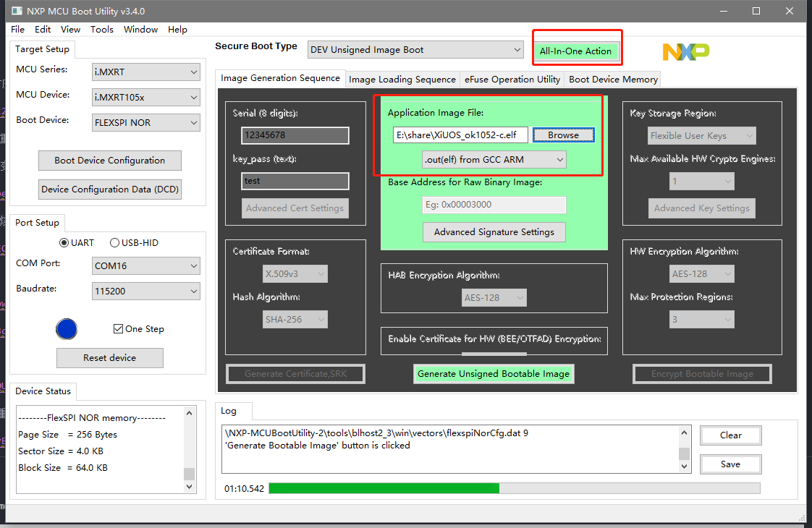The width and height of the screenshot is (812, 528).
Task: Open the Max Available HW Crypto Engines dropdown
Action: click(702, 181)
